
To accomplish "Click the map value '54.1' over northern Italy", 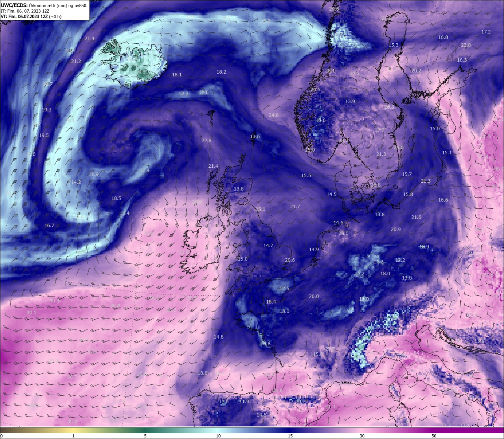I will click(x=419, y=353).
